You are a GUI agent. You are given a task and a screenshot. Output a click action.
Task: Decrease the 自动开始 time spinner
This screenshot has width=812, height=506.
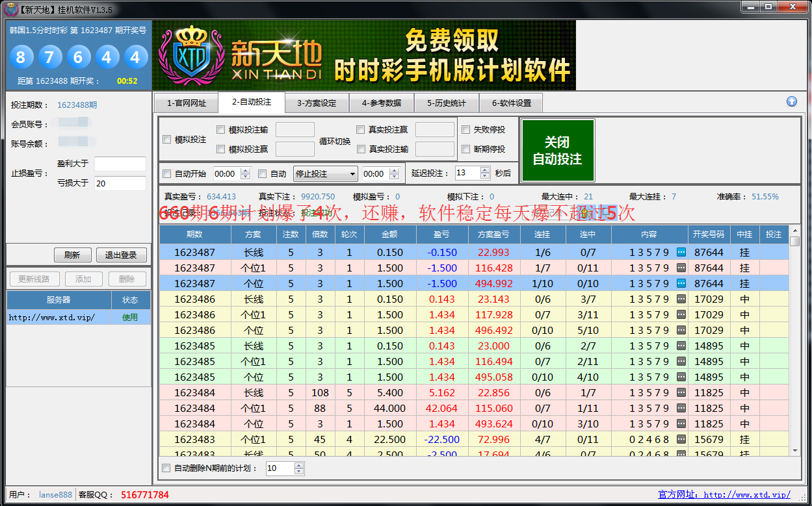click(245, 177)
